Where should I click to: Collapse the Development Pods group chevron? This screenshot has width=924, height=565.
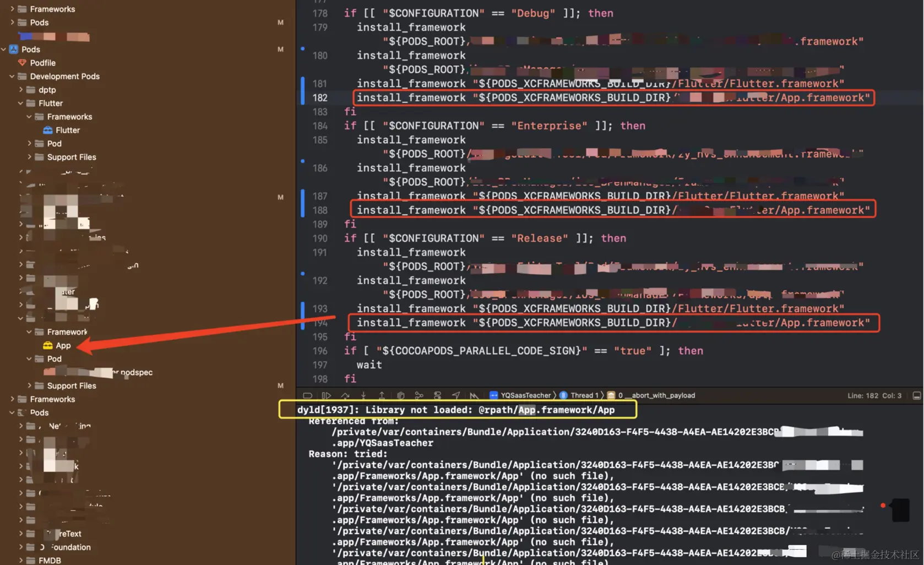pyautogui.click(x=12, y=76)
